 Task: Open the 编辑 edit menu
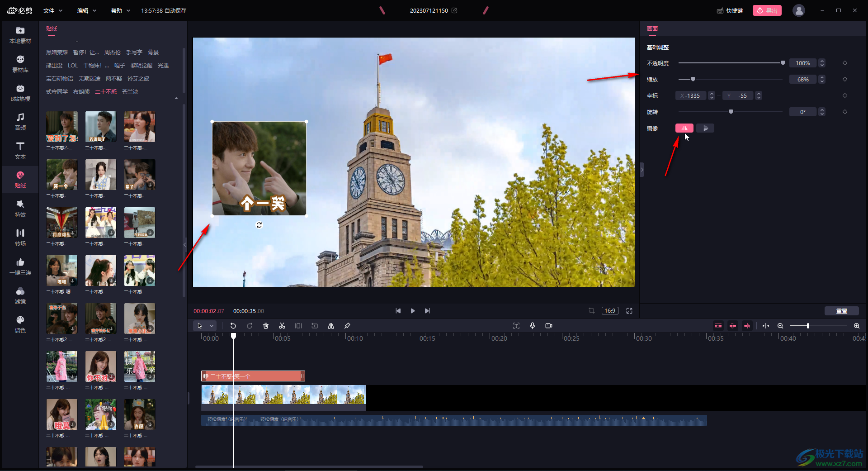click(x=87, y=10)
